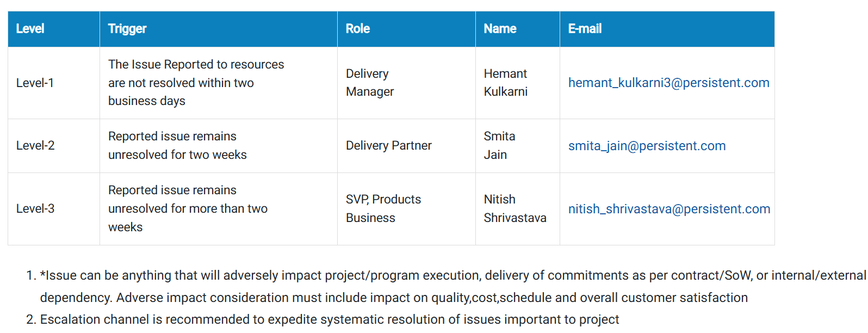Image resolution: width=868 pixels, height=333 pixels.
Task: Click the Delivery Partner role cell
Action: point(406,146)
